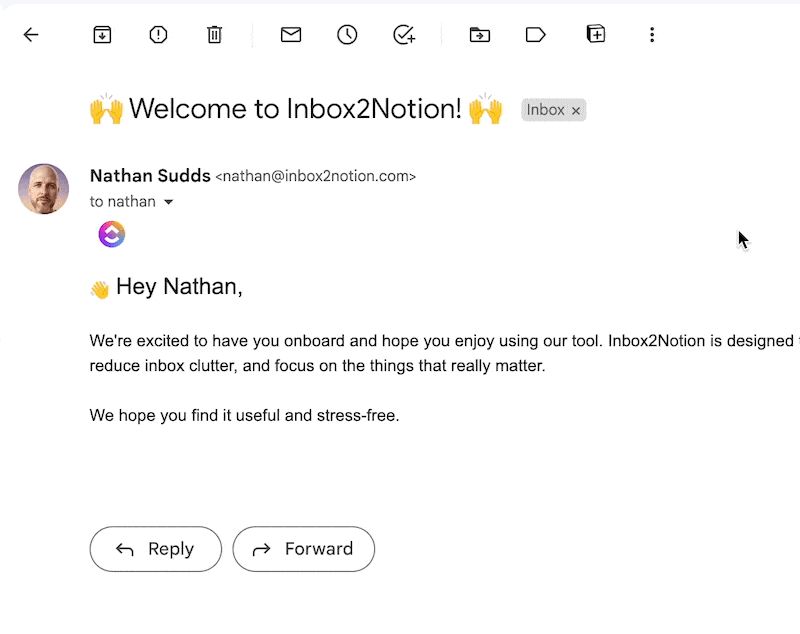Screen dimensions: 800x634
Task: Add this email to Tasks
Action: [x=403, y=34]
